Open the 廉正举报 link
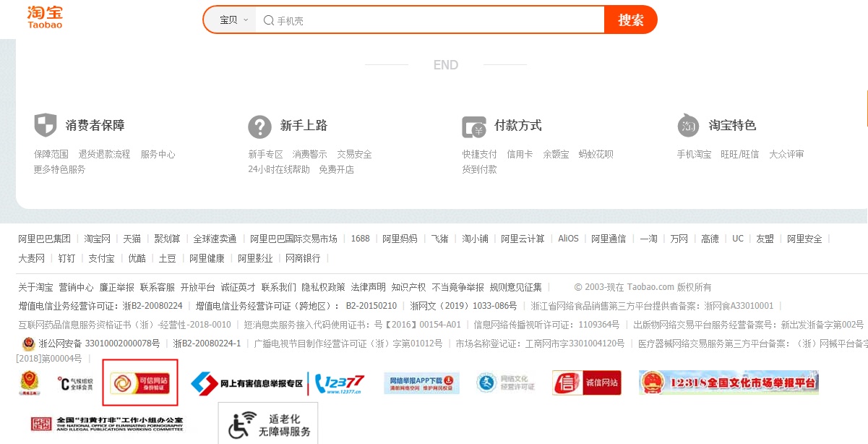Image resolution: width=868 pixels, height=444 pixels. coord(116,287)
